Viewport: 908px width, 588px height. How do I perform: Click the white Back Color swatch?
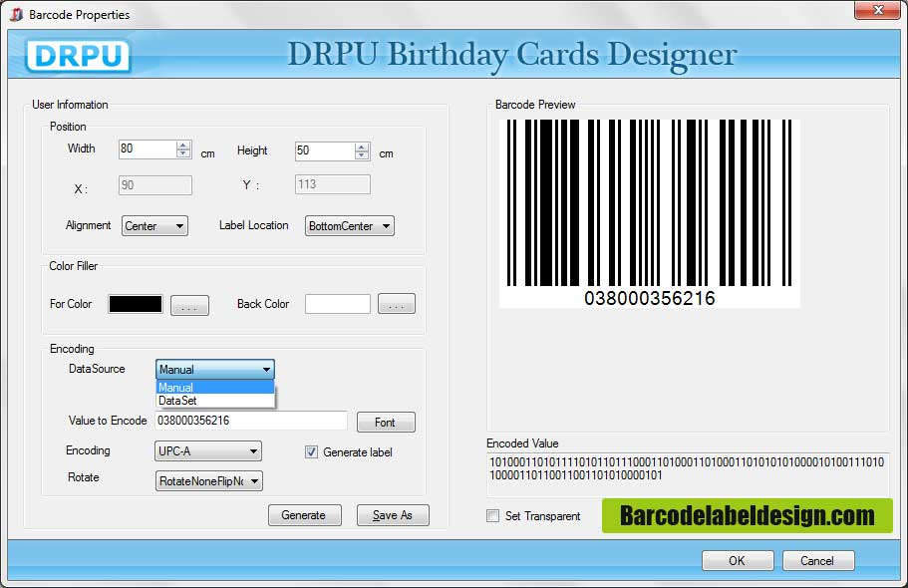(338, 304)
